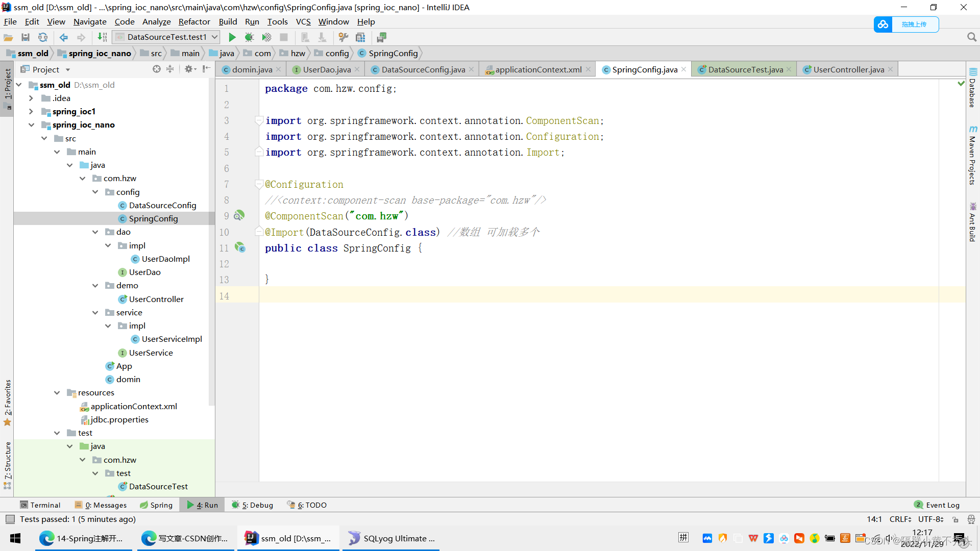Open the Project panel settings gear
This screenshot has width=980, height=551.
click(x=188, y=69)
